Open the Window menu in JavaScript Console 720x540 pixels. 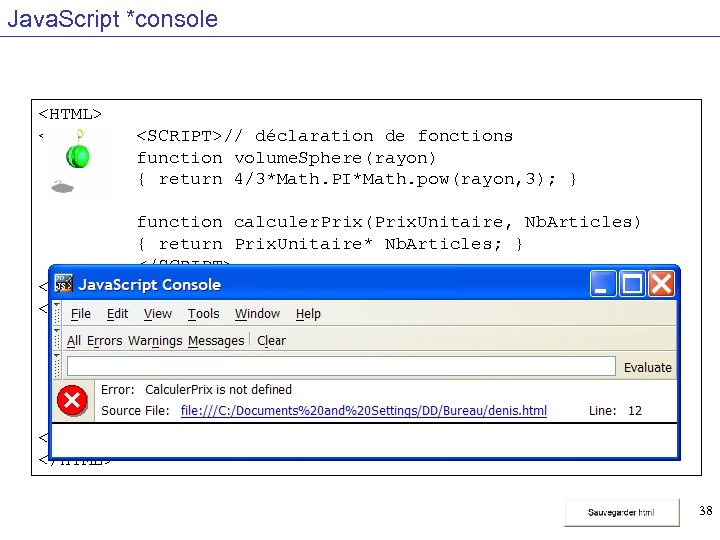(x=257, y=314)
